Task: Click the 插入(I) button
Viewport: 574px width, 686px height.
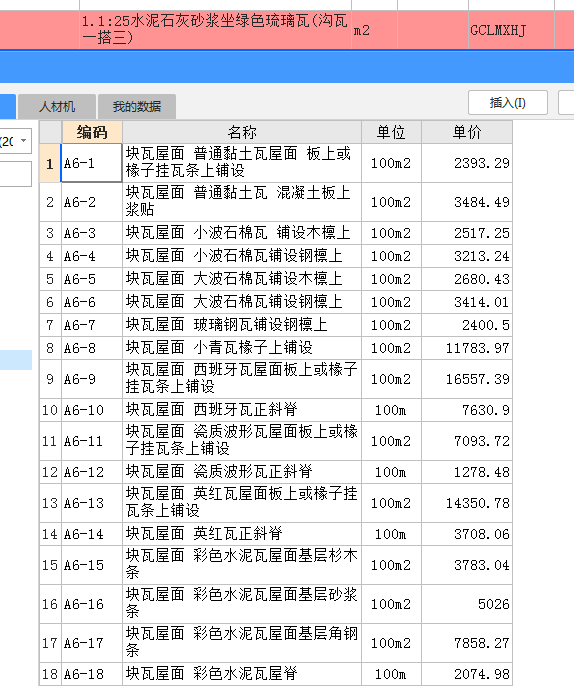Action: (x=508, y=103)
